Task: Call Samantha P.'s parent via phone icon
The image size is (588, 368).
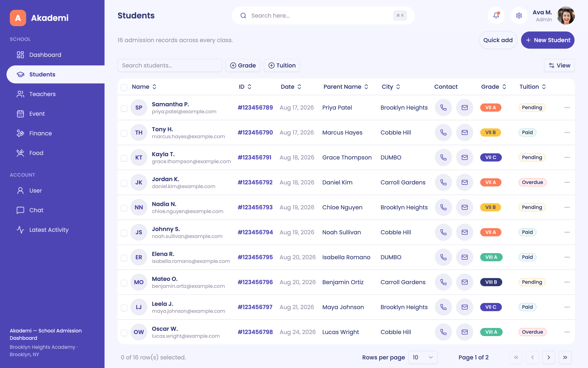Action: pos(443,108)
